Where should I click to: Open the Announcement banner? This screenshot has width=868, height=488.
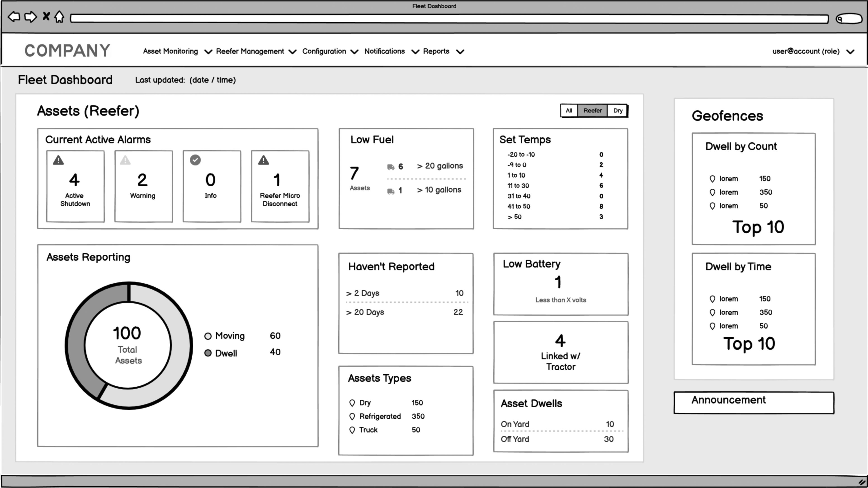coord(729,400)
